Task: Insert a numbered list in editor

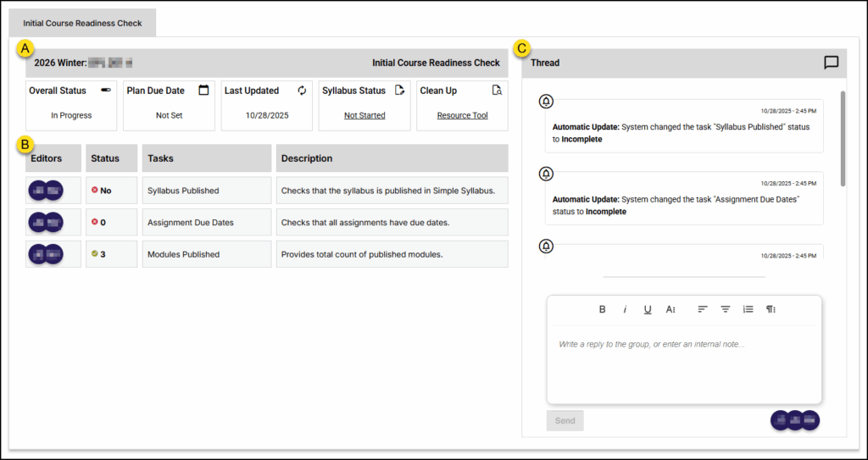Action: [x=748, y=309]
